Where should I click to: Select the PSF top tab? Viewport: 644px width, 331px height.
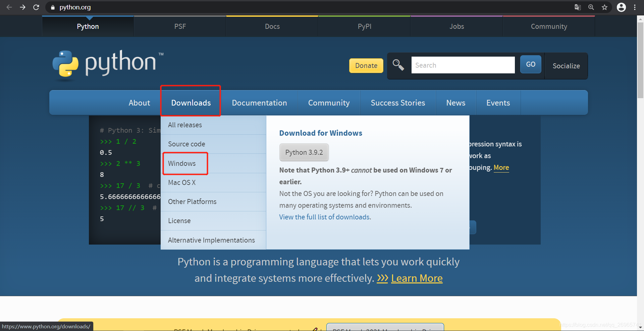(180, 26)
